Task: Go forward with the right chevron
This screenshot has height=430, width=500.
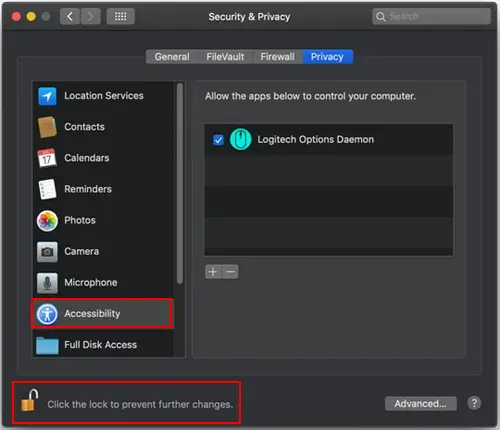Action: [90, 16]
